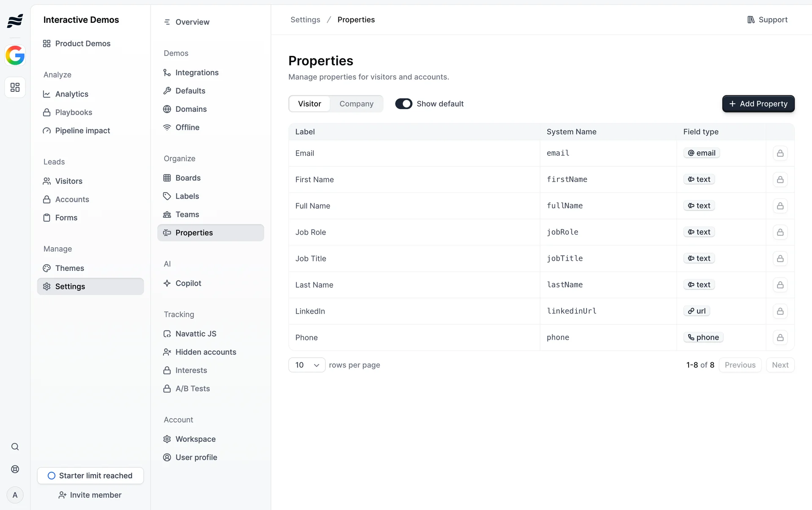Screen dimensions: 812x510
Task: Open the Google workspace icon
Action: click(x=15, y=55)
